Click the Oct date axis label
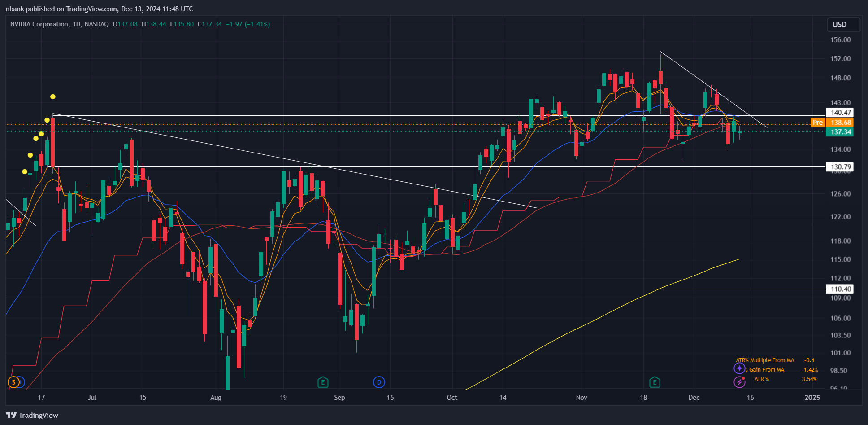Screen dimensions: 868x425 (x=452, y=398)
